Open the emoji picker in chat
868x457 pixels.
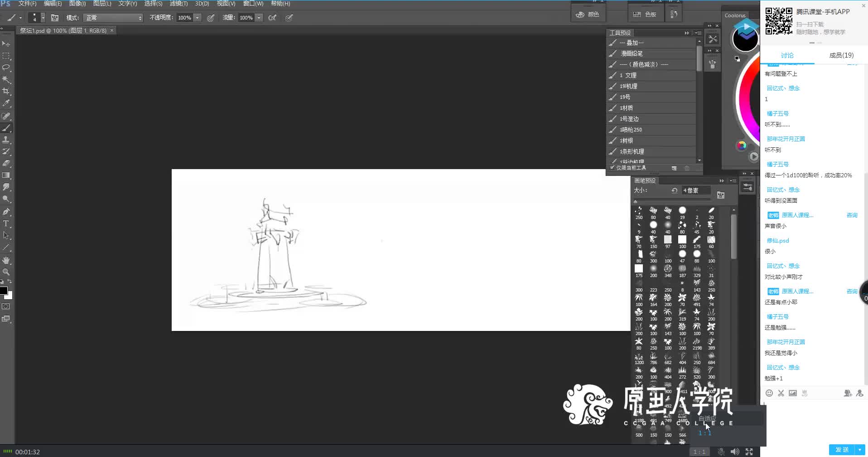click(x=769, y=393)
